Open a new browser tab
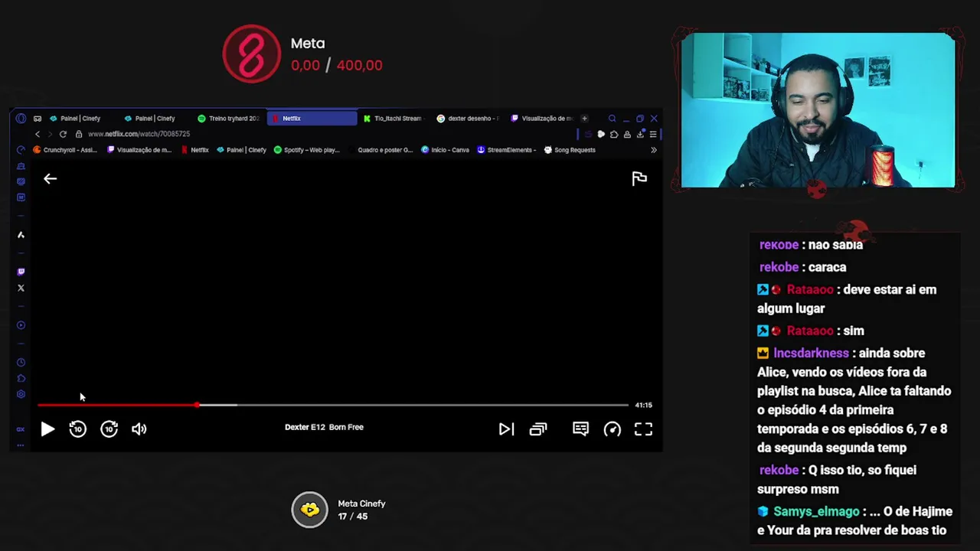 [584, 119]
